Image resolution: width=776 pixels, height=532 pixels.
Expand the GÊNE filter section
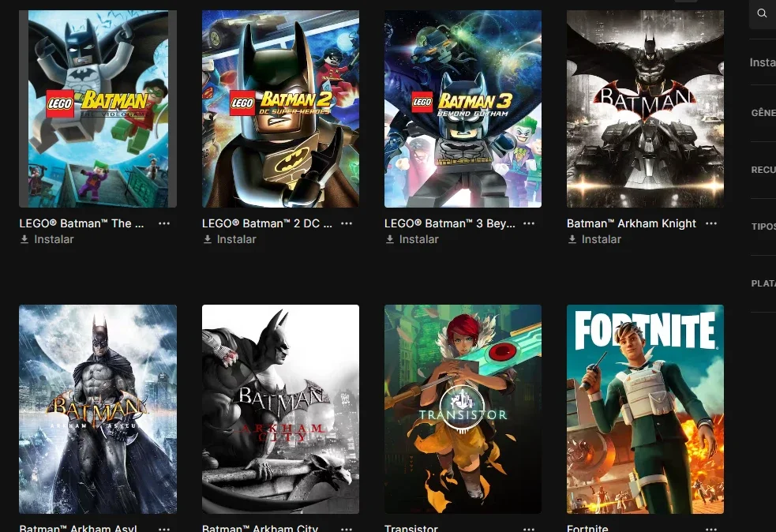click(763, 113)
